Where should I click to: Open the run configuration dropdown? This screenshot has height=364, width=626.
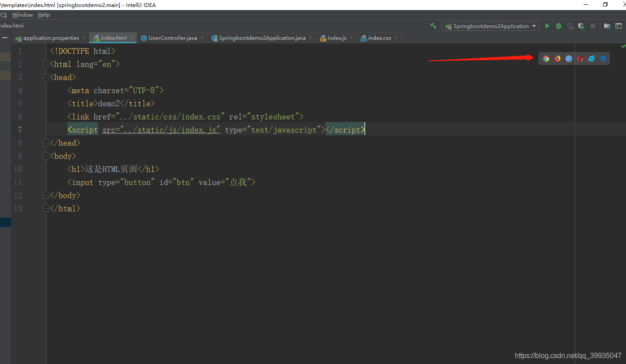click(x=490, y=26)
